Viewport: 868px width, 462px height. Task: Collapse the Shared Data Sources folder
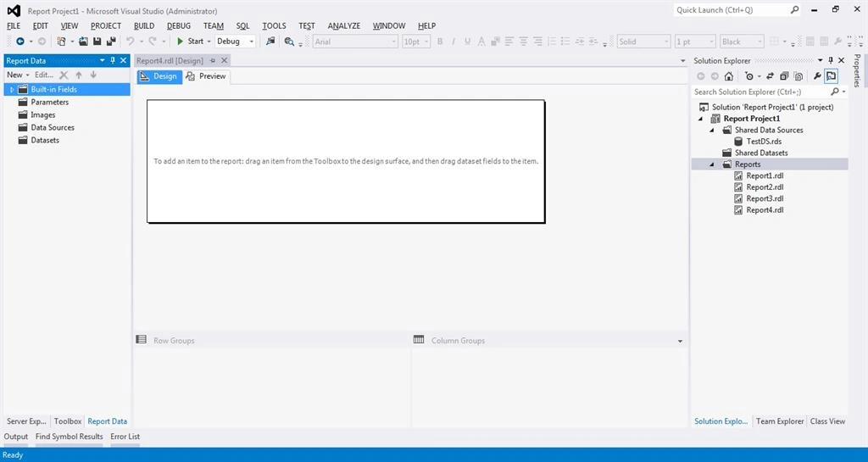[x=712, y=130]
